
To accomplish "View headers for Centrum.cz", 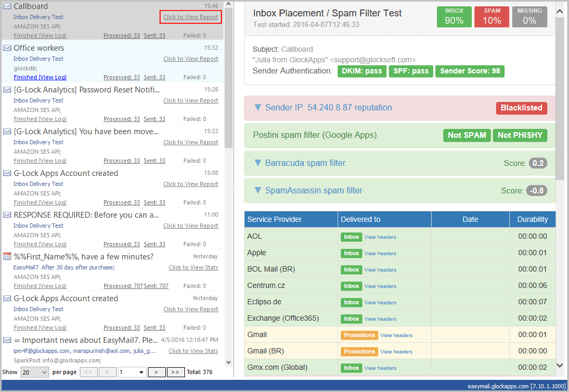I will pyautogui.click(x=380, y=286).
